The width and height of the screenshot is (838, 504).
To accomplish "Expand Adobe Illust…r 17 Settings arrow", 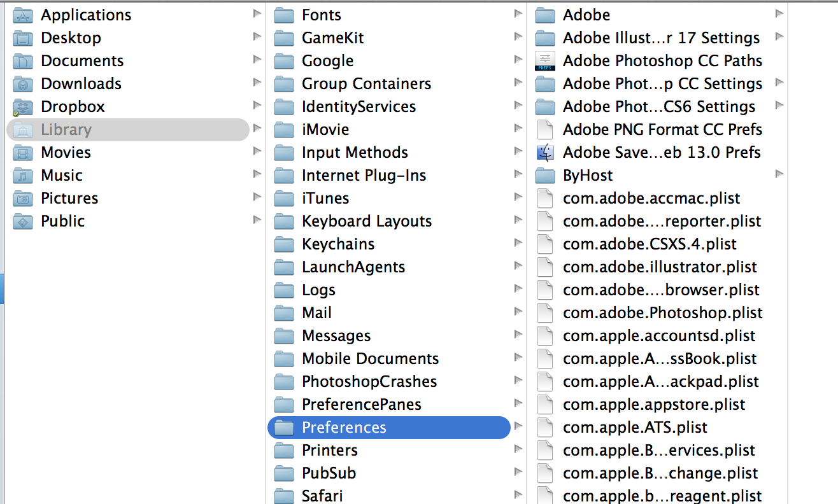I will click(x=779, y=37).
